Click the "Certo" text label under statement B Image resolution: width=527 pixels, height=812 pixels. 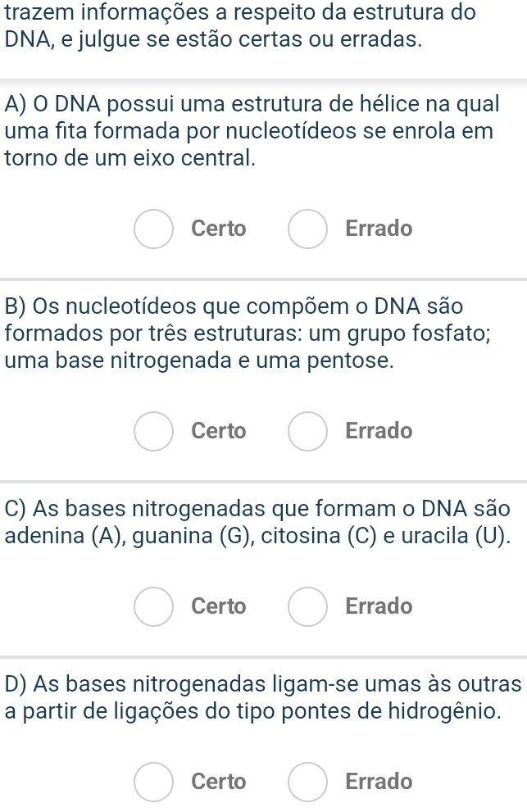pyautogui.click(x=218, y=430)
